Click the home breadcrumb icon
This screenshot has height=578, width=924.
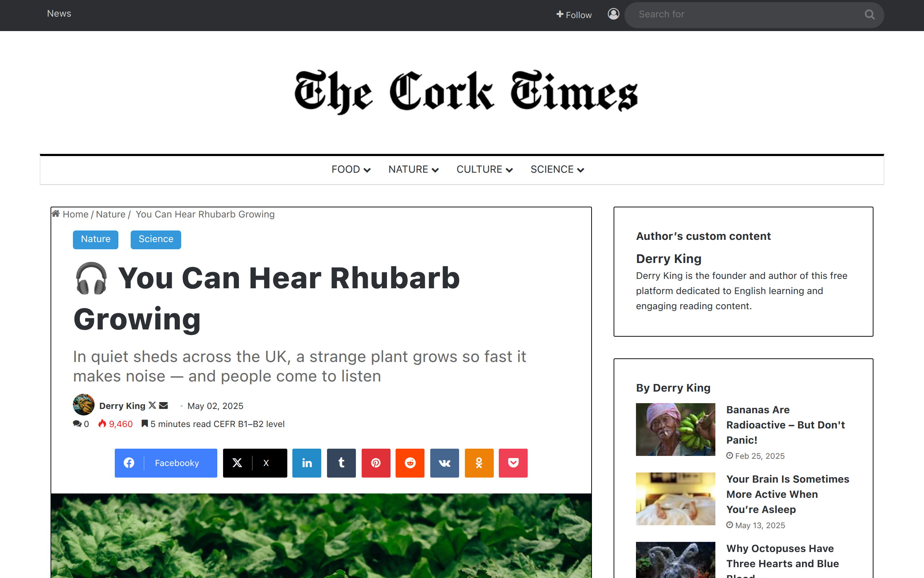[x=56, y=213]
